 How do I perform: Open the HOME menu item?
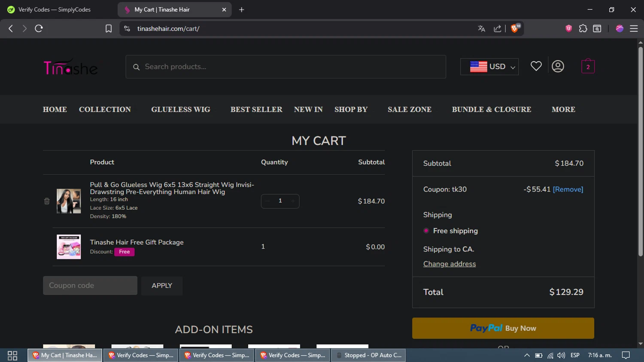pyautogui.click(x=55, y=110)
